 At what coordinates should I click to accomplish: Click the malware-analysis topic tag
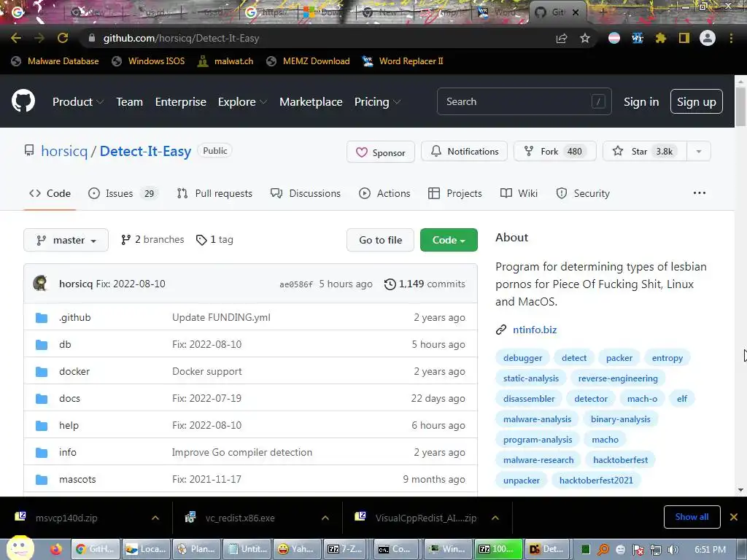coord(537,419)
